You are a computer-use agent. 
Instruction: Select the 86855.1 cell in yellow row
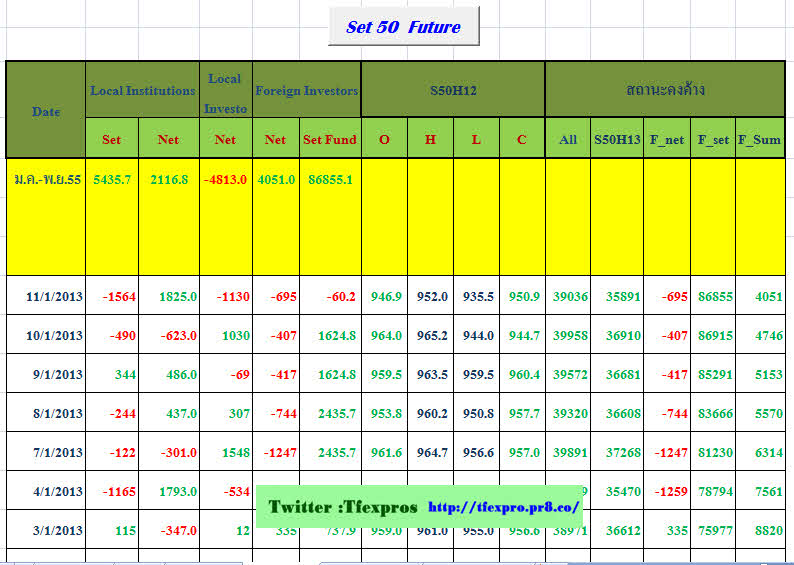click(329, 179)
